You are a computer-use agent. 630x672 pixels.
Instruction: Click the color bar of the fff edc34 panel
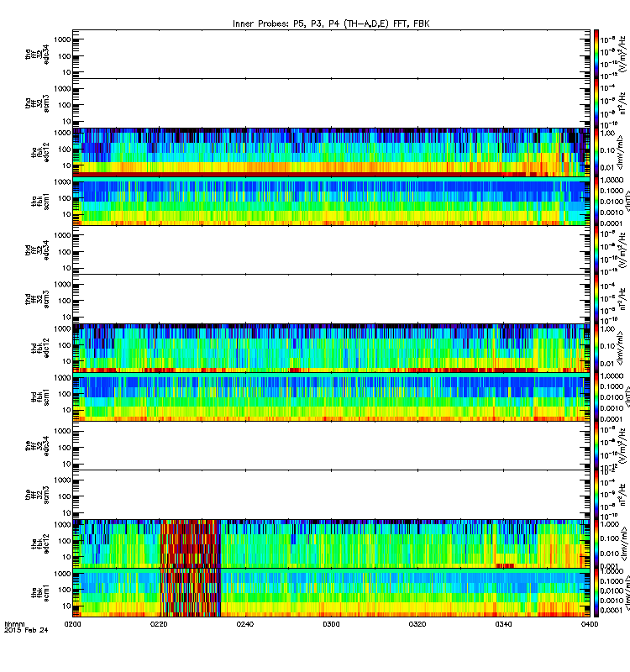(596, 446)
